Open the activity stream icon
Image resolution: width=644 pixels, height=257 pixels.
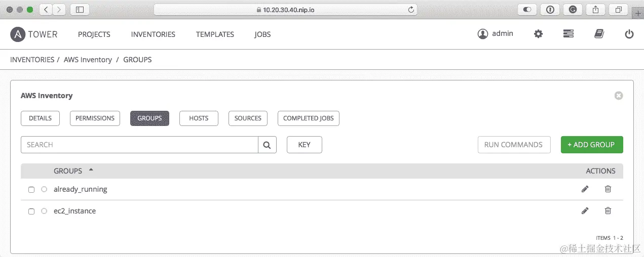pyautogui.click(x=569, y=34)
